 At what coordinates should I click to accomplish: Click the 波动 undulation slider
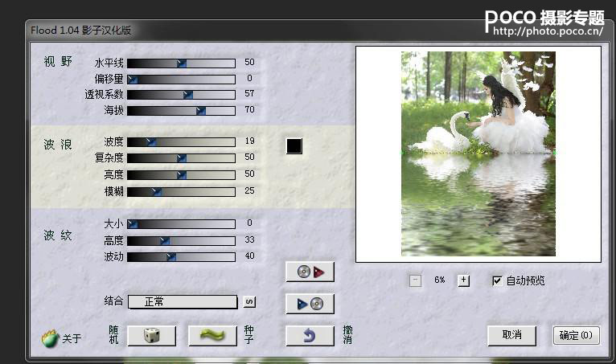click(x=181, y=257)
